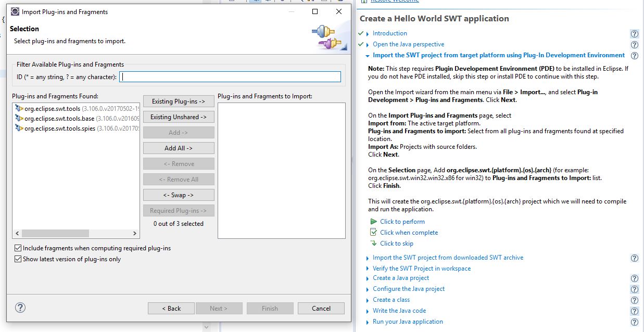Click the Eclipse icon in dialog title bar
The height and width of the screenshot is (332, 644).
pos(15,12)
